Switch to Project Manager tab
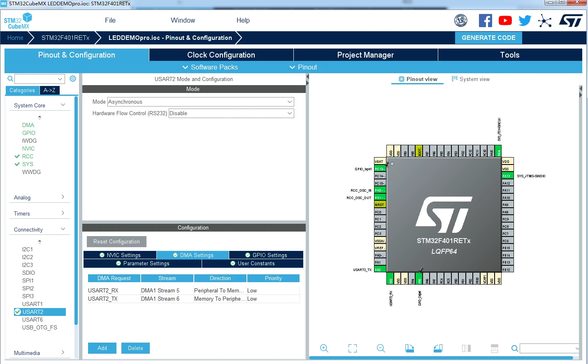 (365, 55)
